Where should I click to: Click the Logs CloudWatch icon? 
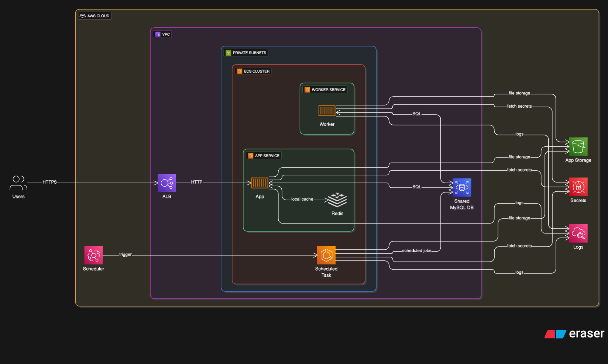pyautogui.click(x=578, y=233)
